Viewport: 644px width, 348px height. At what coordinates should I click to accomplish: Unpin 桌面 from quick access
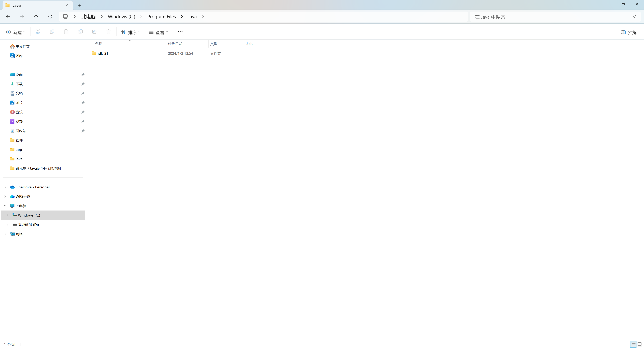tap(83, 75)
